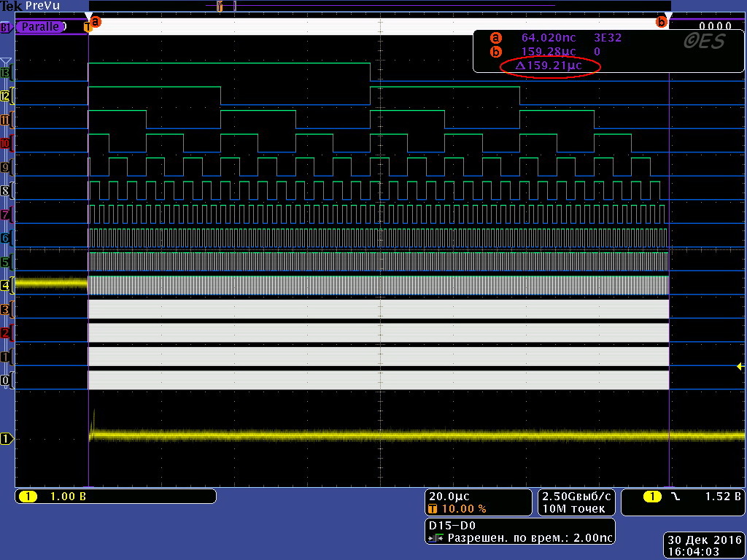Click the 1.52 B trigger level value

pos(723,497)
